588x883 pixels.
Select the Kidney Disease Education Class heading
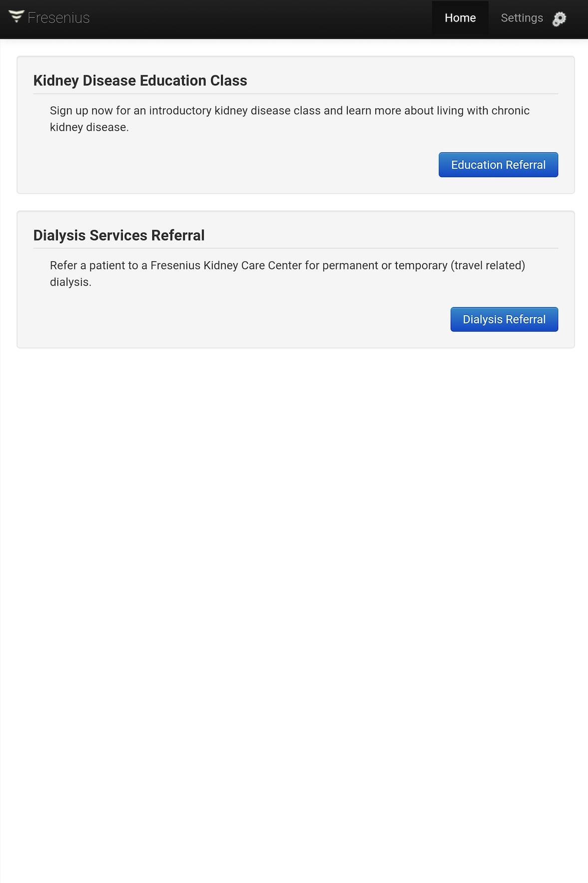pos(140,80)
